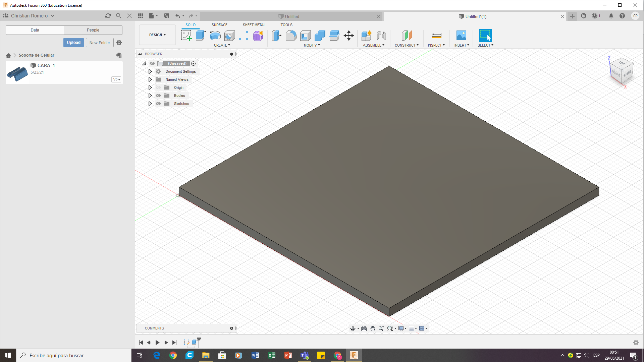The image size is (644, 362).
Task: Select the Measure tool
Action: (436, 35)
